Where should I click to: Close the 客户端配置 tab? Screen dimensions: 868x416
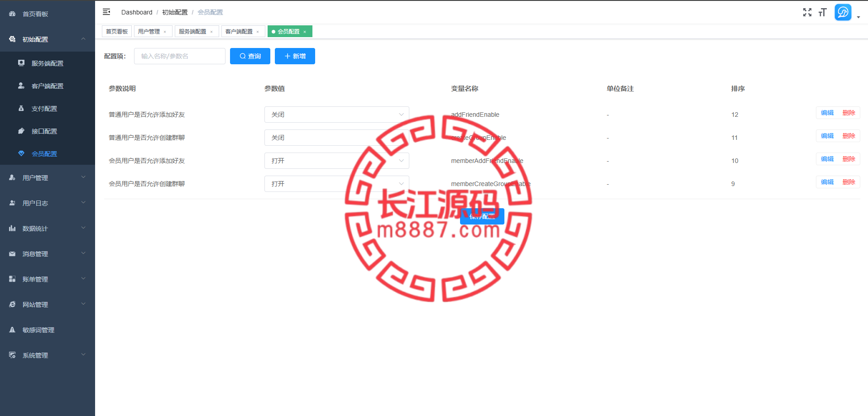[258, 32]
